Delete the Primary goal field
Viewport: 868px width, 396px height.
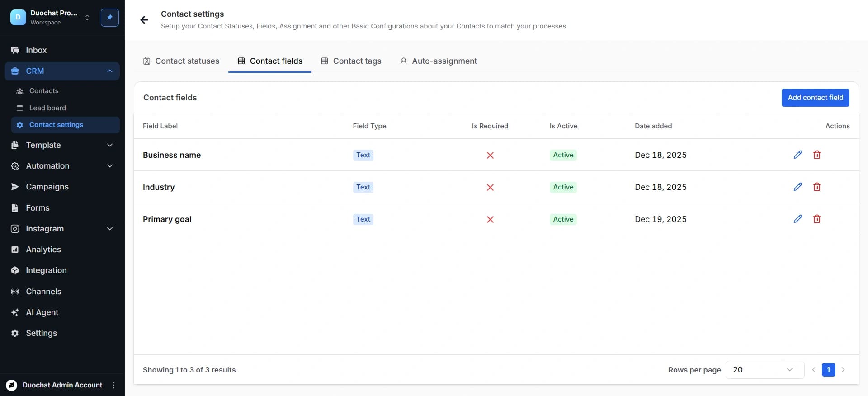coord(817,219)
